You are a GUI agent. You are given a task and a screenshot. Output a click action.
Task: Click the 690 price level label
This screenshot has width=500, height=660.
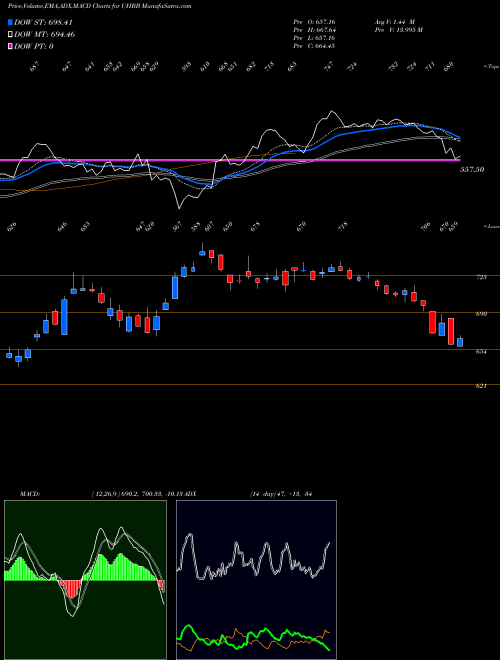coord(481,314)
